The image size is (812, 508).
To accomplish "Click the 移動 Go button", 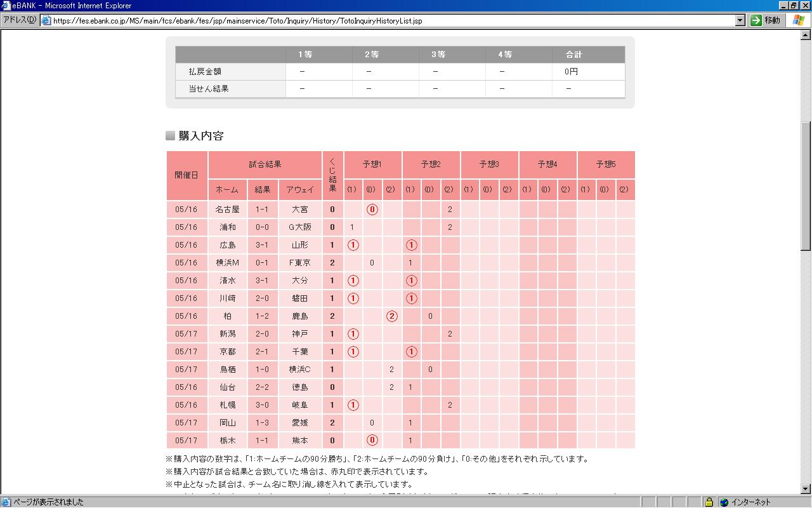I will pyautogui.click(x=766, y=20).
